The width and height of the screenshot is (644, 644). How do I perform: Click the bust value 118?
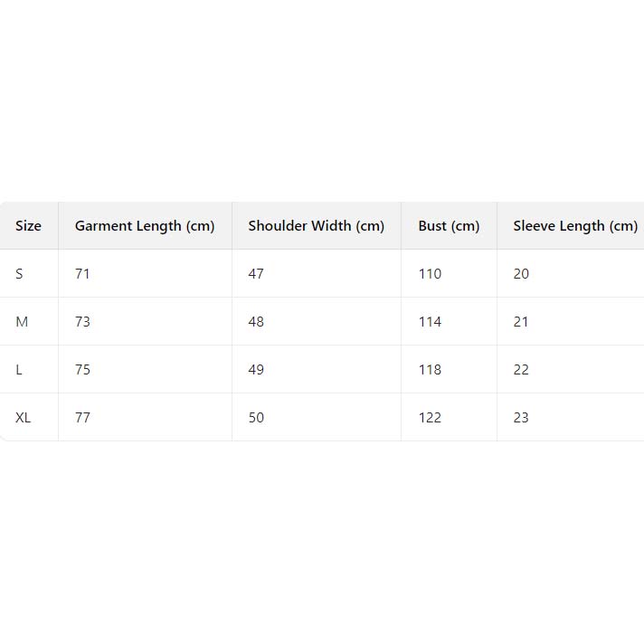(430, 370)
